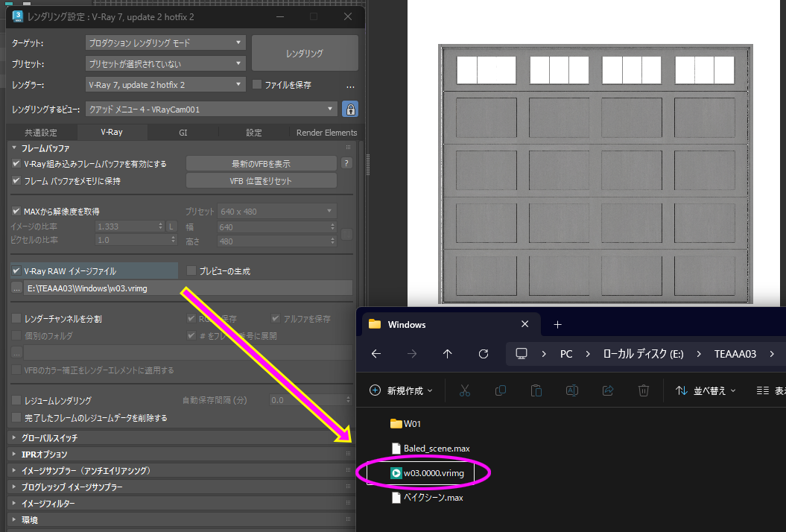The height and width of the screenshot is (532, 786).
Task: Toggle the MAXから解像度を取得 checkbox
Action: click(16, 212)
